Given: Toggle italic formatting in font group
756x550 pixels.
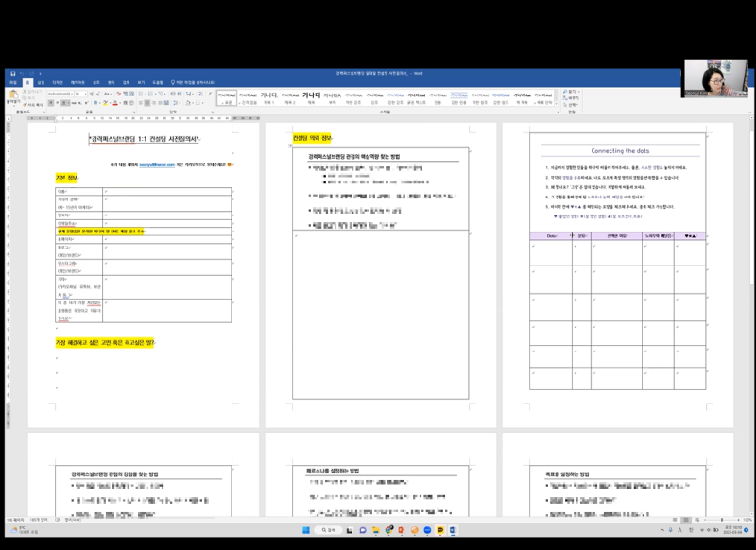Looking at the screenshot, I should coord(58,103).
